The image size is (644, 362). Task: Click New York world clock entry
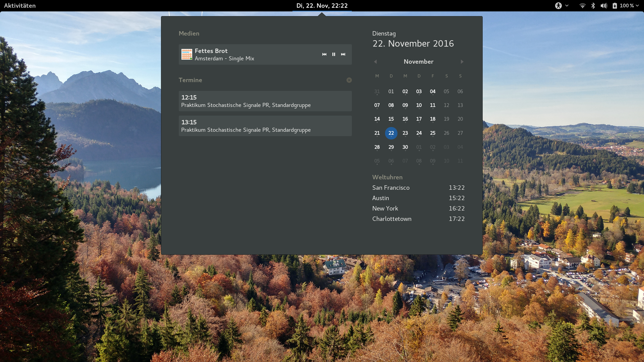[x=418, y=208]
